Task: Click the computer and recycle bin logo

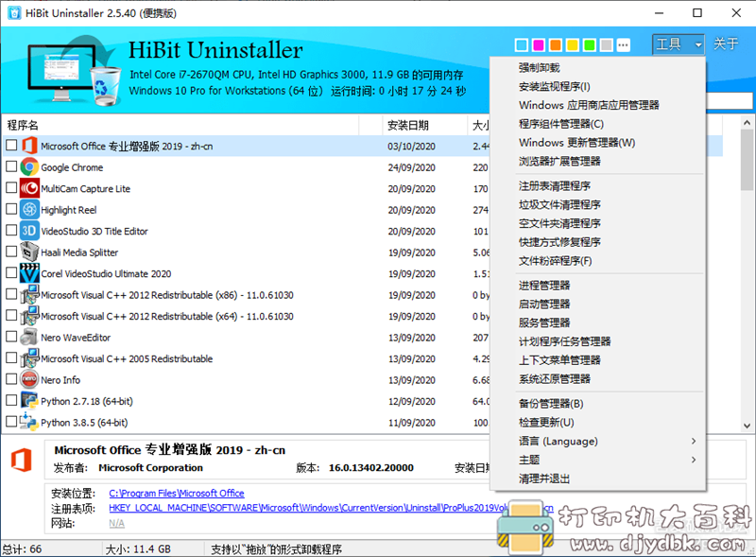Action: click(74, 71)
